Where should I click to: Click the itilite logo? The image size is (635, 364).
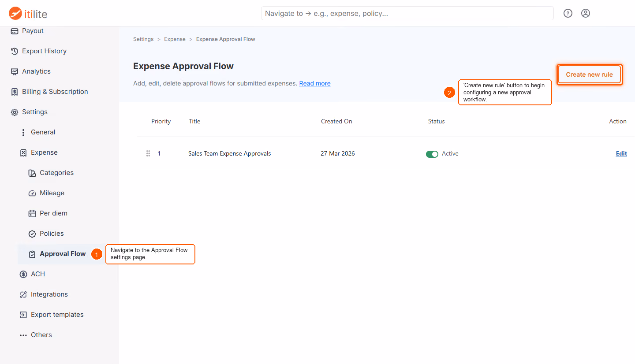click(28, 14)
